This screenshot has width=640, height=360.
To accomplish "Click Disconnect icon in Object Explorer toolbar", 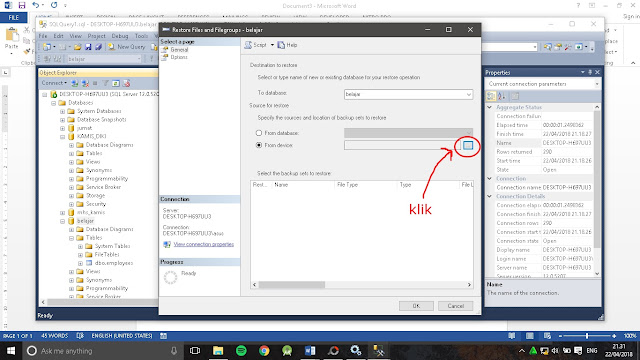I will [85, 83].
